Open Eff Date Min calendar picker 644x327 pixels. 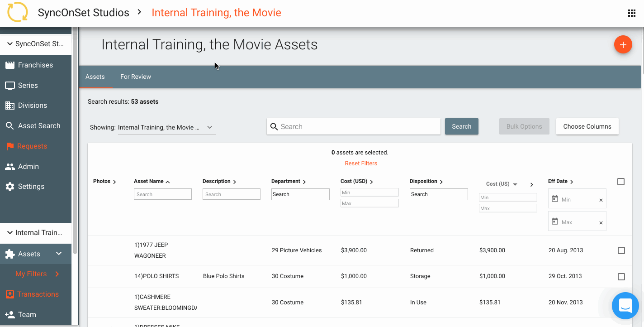coord(555,199)
